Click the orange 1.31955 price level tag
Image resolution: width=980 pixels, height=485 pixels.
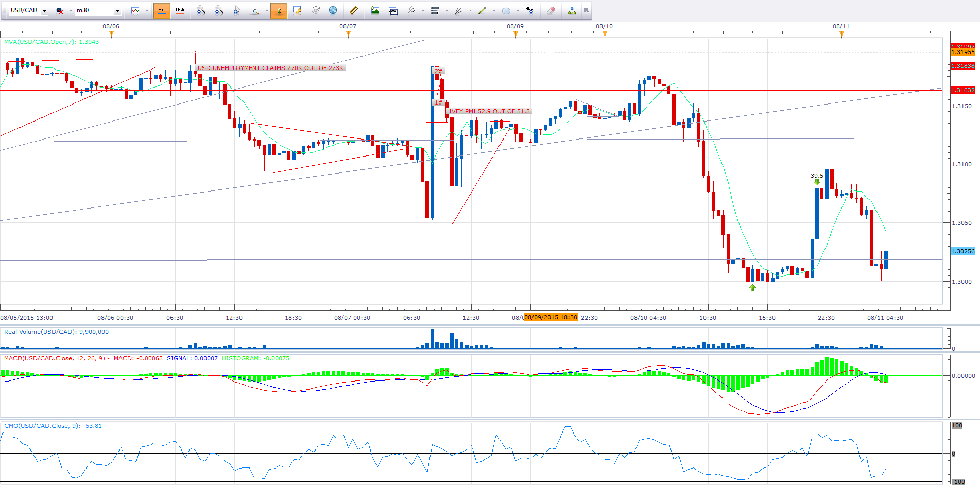(962, 52)
